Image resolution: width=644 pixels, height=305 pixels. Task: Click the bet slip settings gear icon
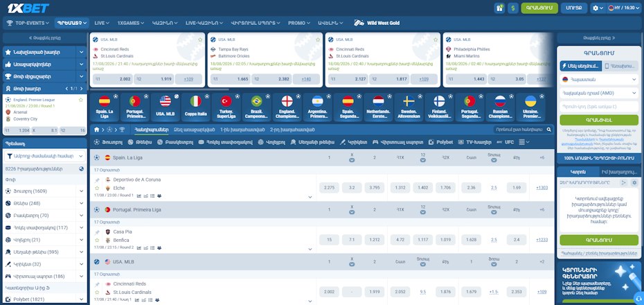pyautogui.click(x=634, y=182)
